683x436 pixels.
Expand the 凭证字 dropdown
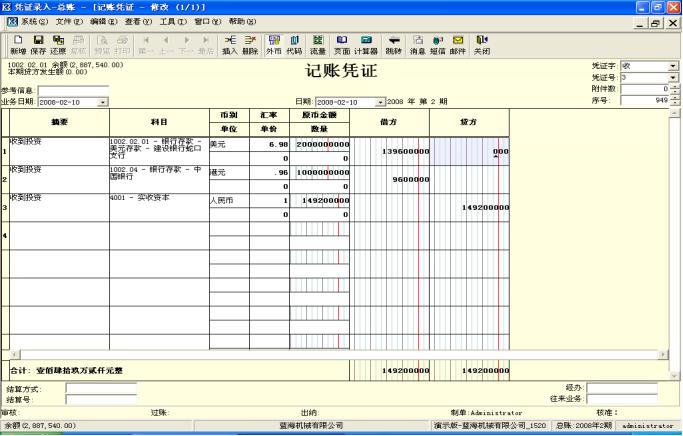tap(673, 66)
